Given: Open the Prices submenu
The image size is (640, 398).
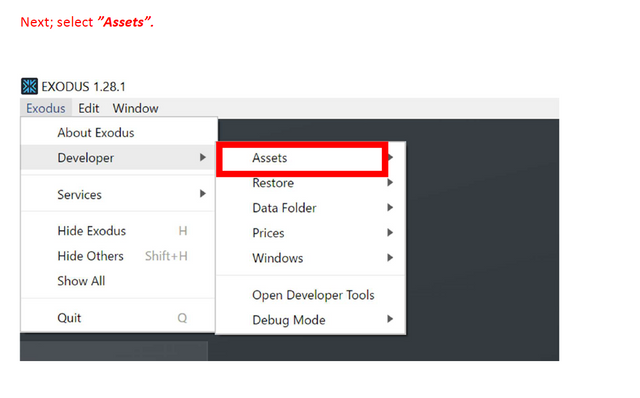Looking at the screenshot, I should (311, 233).
